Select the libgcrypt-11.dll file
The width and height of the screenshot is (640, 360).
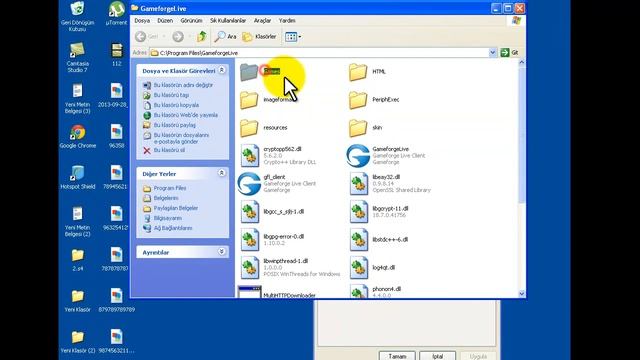379,211
